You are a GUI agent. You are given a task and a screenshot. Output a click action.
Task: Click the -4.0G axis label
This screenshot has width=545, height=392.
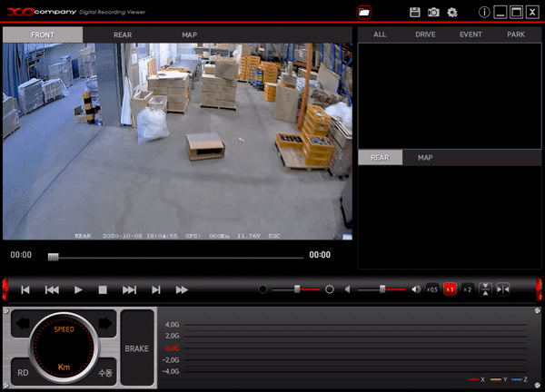tap(171, 371)
